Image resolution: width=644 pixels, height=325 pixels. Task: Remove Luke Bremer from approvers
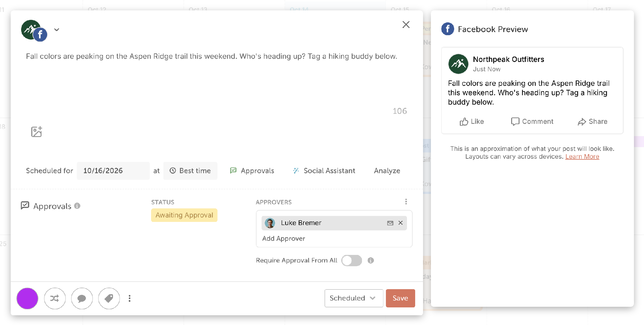(400, 223)
